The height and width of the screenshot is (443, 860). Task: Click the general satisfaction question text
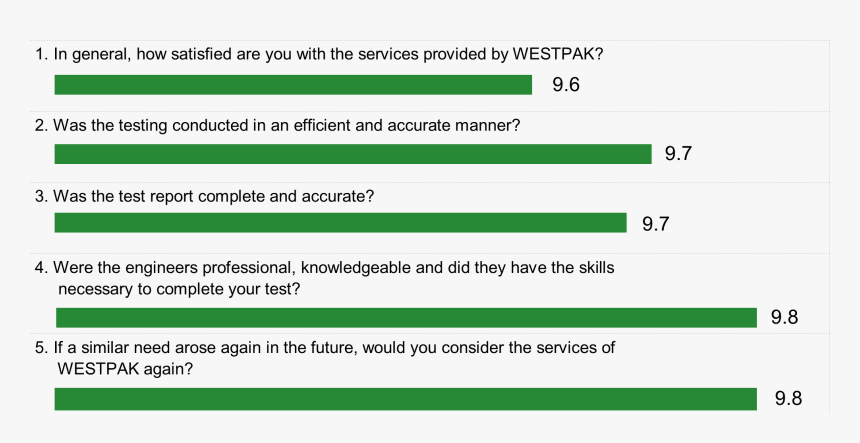(330, 54)
